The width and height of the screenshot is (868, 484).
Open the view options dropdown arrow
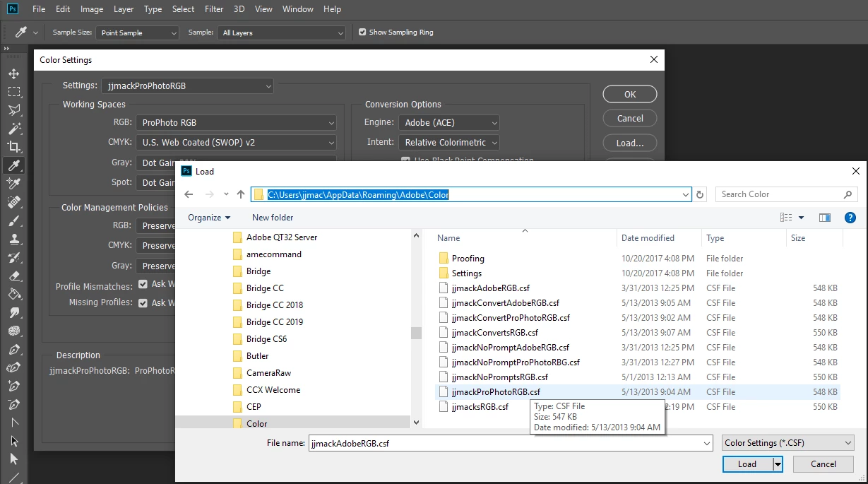(x=801, y=218)
